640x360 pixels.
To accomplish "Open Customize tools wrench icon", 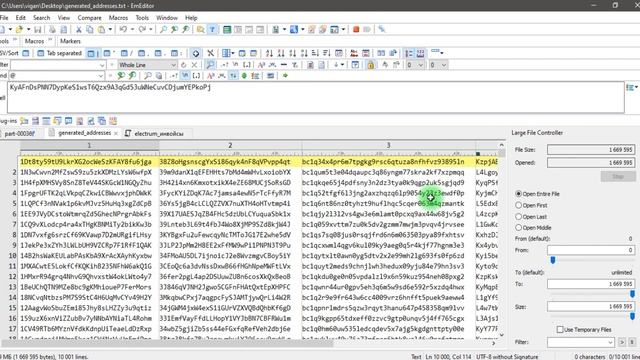I will click(x=382, y=29).
